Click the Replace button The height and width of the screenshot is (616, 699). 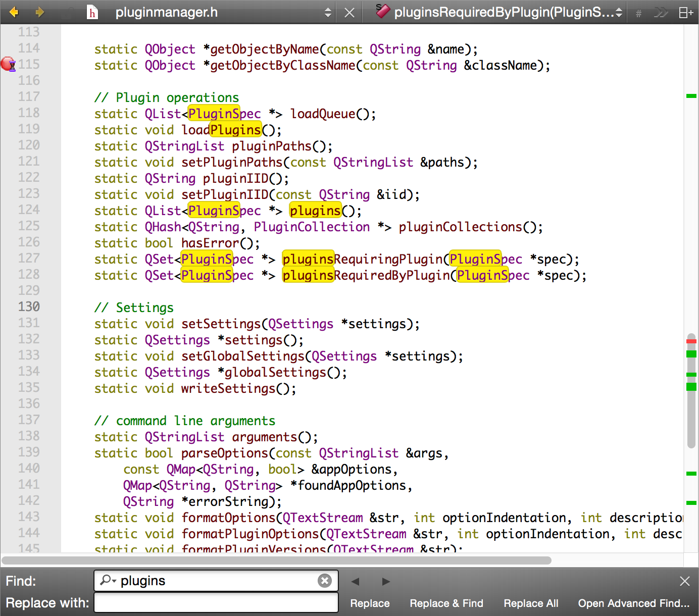370,603
